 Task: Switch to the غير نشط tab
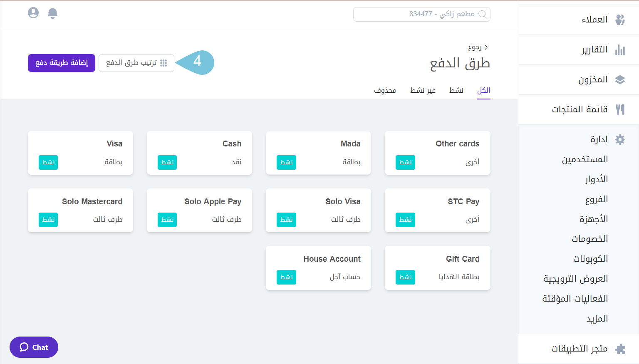tap(423, 90)
